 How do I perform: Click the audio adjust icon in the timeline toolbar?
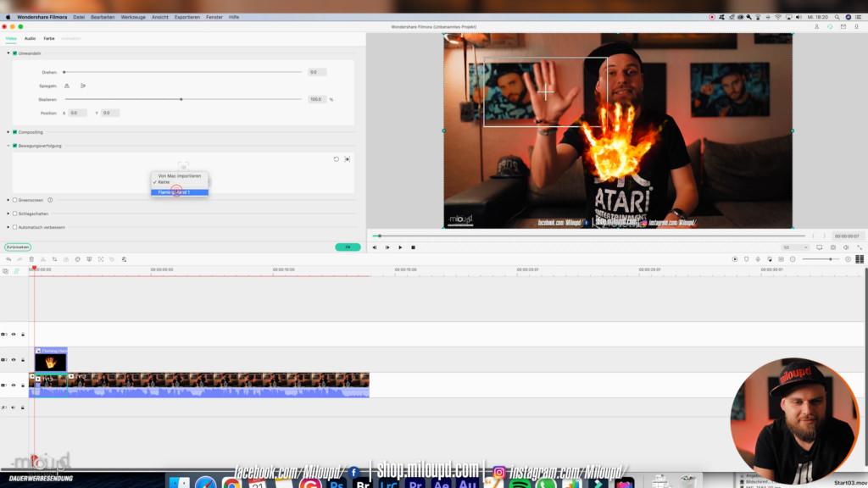click(x=124, y=259)
